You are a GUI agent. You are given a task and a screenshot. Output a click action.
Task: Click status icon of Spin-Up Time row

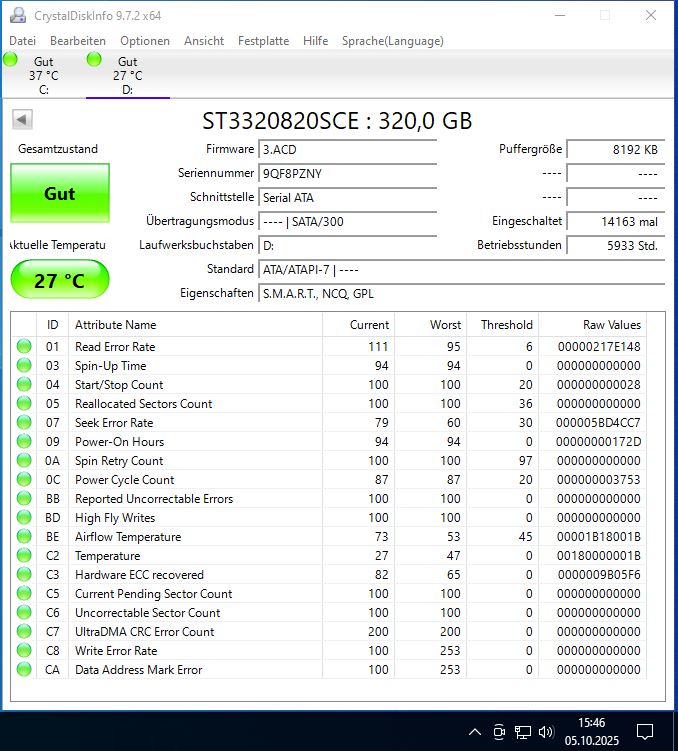pyautogui.click(x=24, y=365)
